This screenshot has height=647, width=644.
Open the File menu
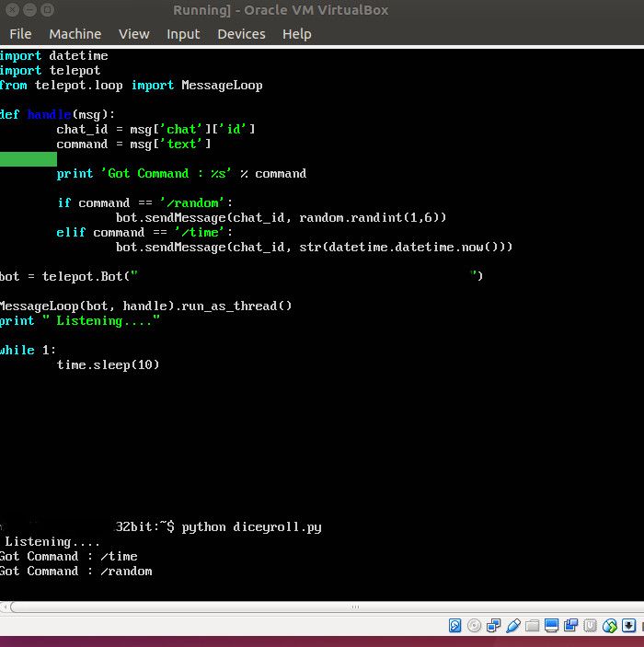coord(20,34)
